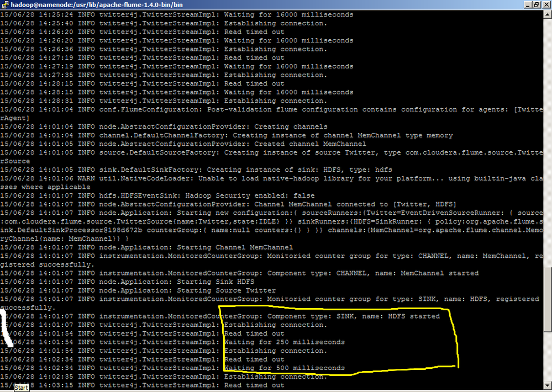
Task: Click the 14:01:07 Establishing connection line
Action: 164,325
